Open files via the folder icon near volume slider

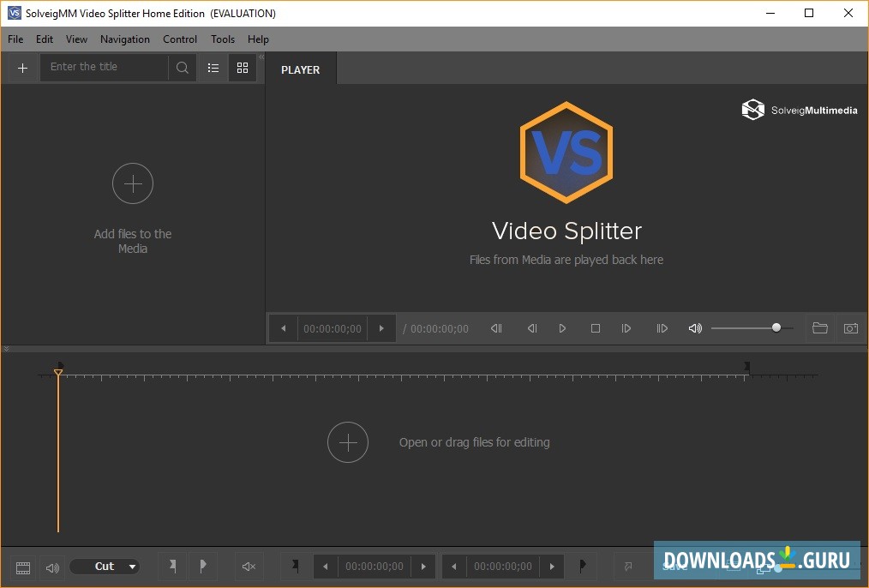(x=819, y=328)
